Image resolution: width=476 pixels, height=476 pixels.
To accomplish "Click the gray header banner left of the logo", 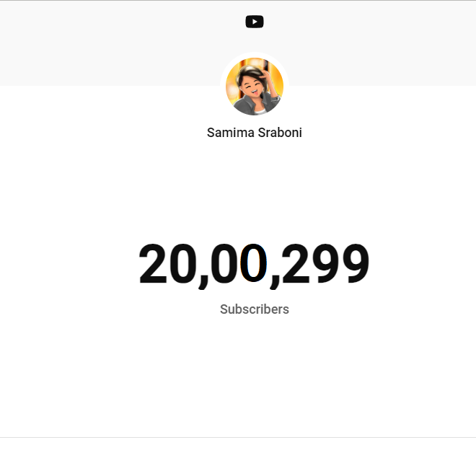I will click(108, 43).
